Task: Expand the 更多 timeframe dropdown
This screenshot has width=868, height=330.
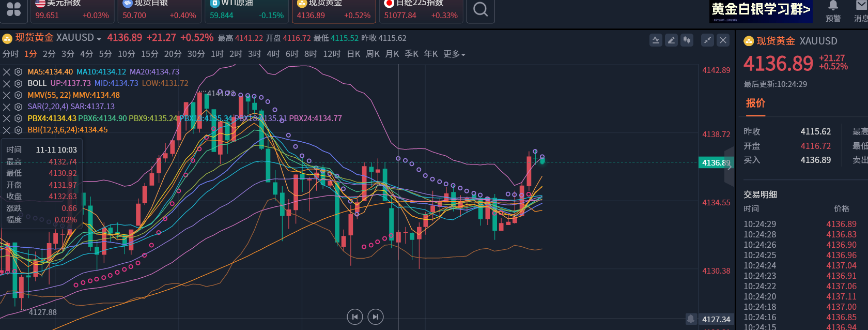Action: pyautogui.click(x=454, y=54)
